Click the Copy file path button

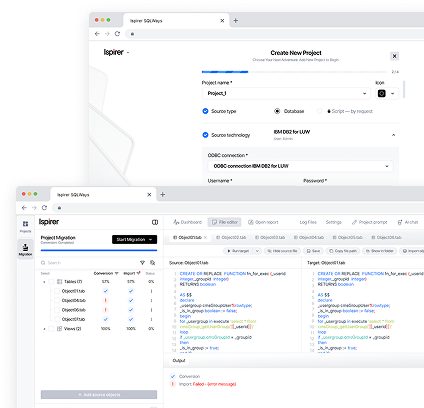[343, 251]
